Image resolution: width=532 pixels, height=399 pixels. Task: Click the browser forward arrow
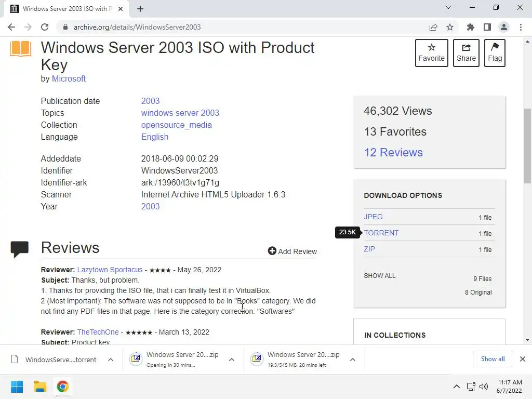(28, 27)
